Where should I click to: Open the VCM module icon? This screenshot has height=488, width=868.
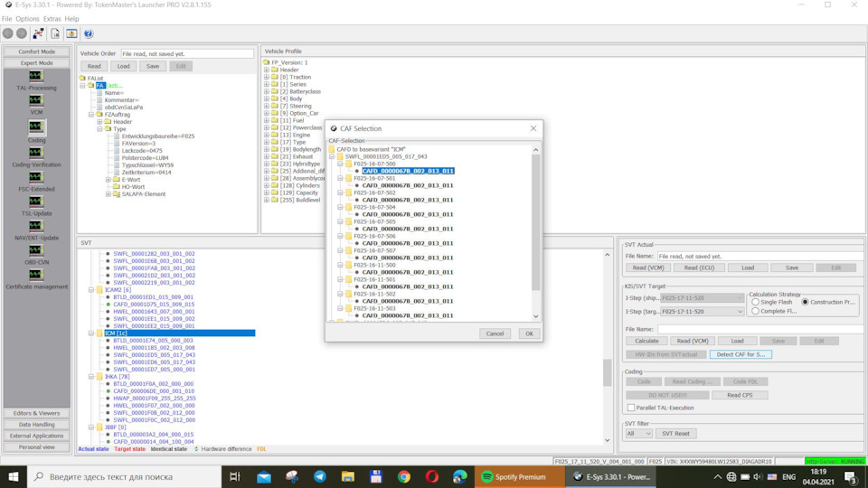pyautogui.click(x=36, y=100)
